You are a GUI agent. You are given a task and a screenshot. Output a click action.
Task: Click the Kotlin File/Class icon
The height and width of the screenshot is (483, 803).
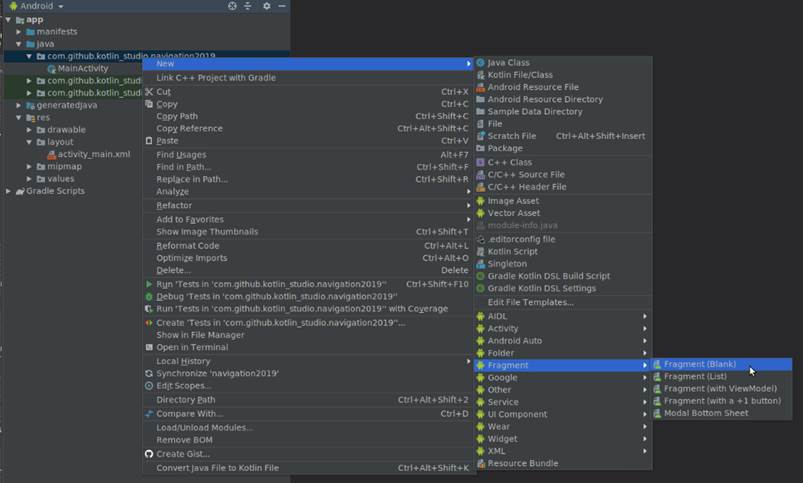480,75
